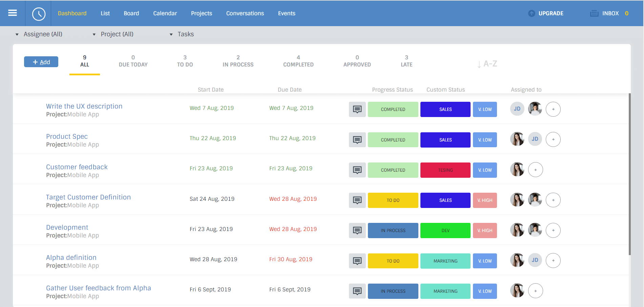Viewport: 644px width, 307px height.
Task: Add assignee to Customer feedback
Action: click(536, 170)
